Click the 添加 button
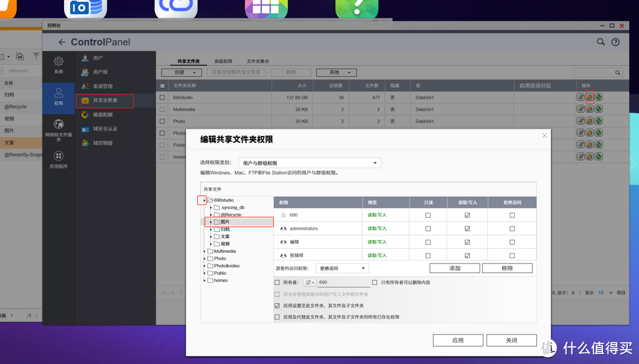This screenshot has width=639, height=364. [454, 268]
